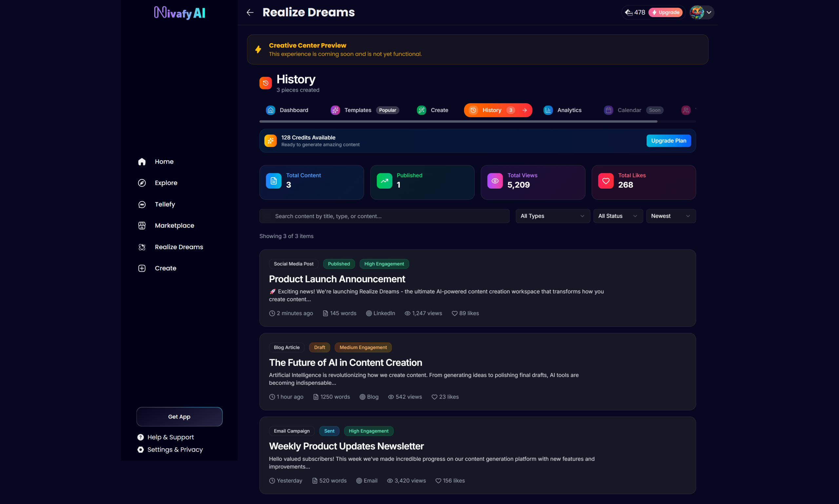Open the Marketplace store icon
The width and height of the screenshot is (839, 504).
(x=142, y=226)
